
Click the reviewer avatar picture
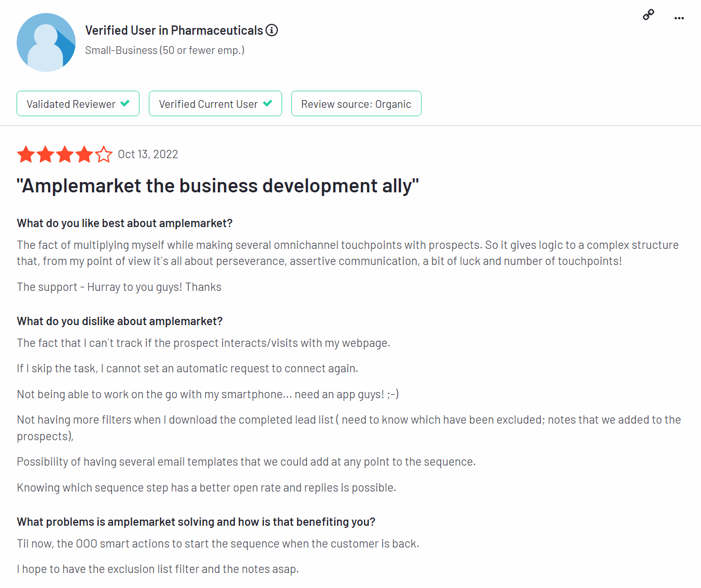(46, 43)
